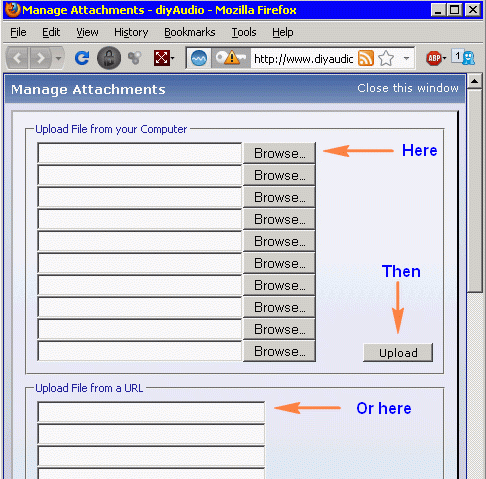Image resolution: width=486 pixels, height=479 pixels.
Task: Open the dropdown beside the red X-arrows icon
Action: [173, 58]
